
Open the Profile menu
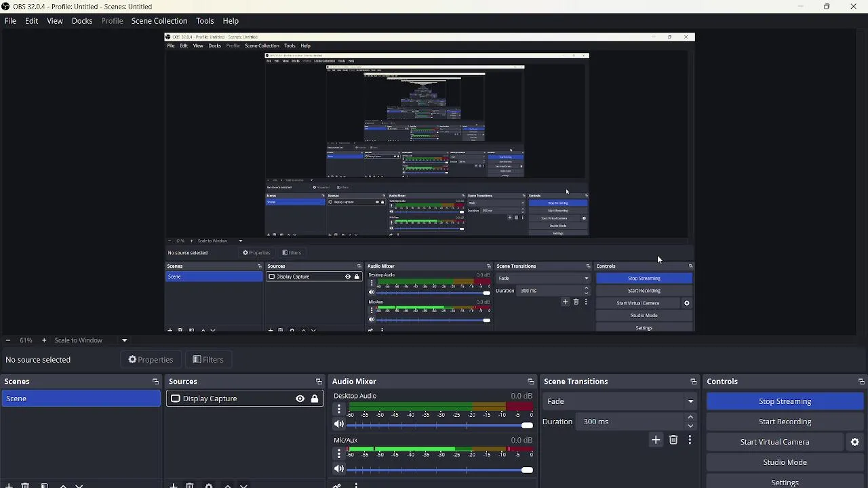click(112, 21)
